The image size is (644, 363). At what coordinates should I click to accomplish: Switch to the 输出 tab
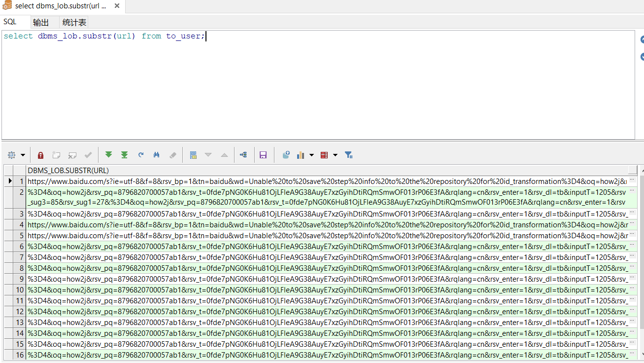click(42, 22)
